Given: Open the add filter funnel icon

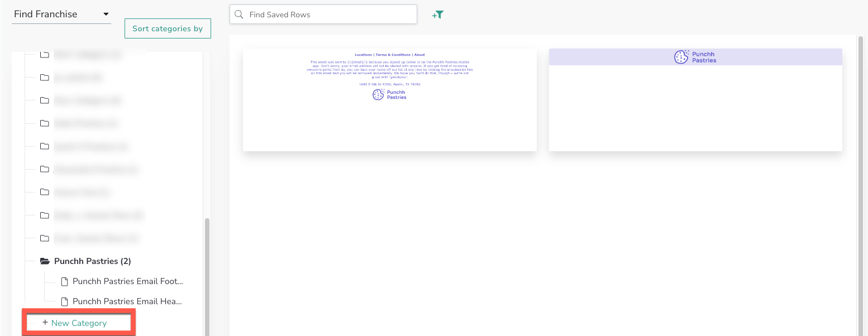Looking at the screenshot, I should click(x=438, y=15).
